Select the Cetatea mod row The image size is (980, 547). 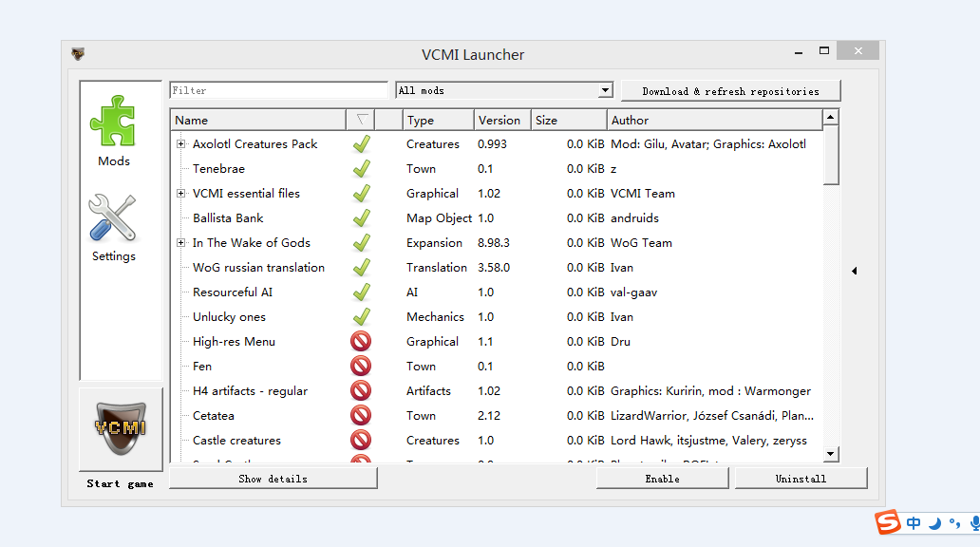(497, 416)
